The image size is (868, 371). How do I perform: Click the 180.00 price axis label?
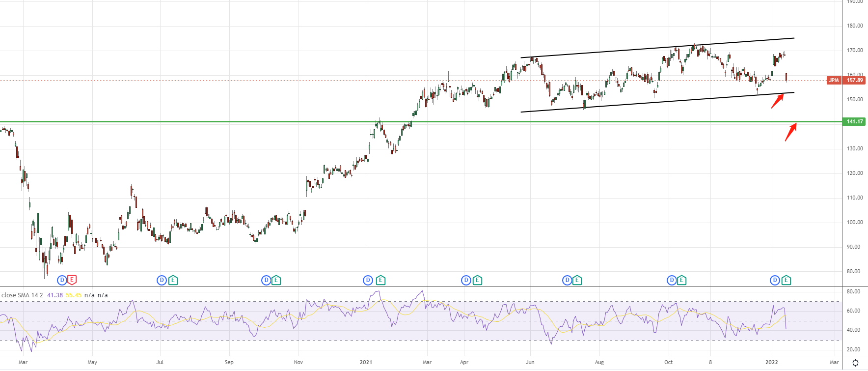pos(854,26)
